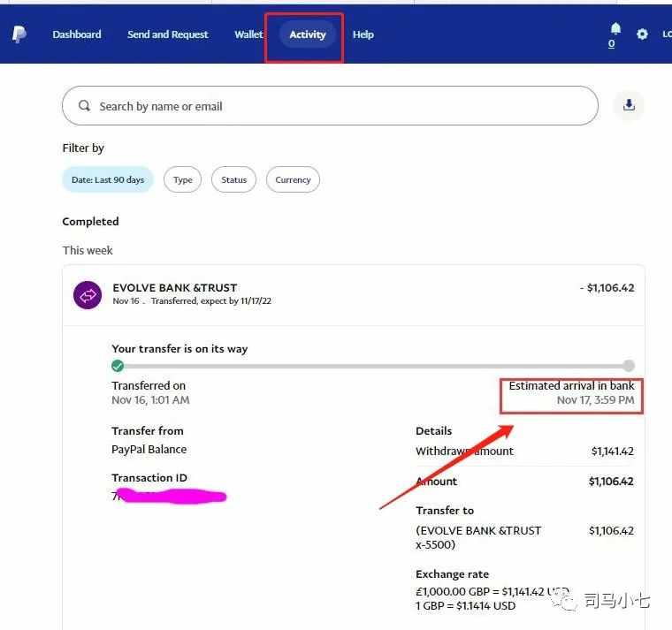
Task: Open the Help menu item
Action: (363, 34)
